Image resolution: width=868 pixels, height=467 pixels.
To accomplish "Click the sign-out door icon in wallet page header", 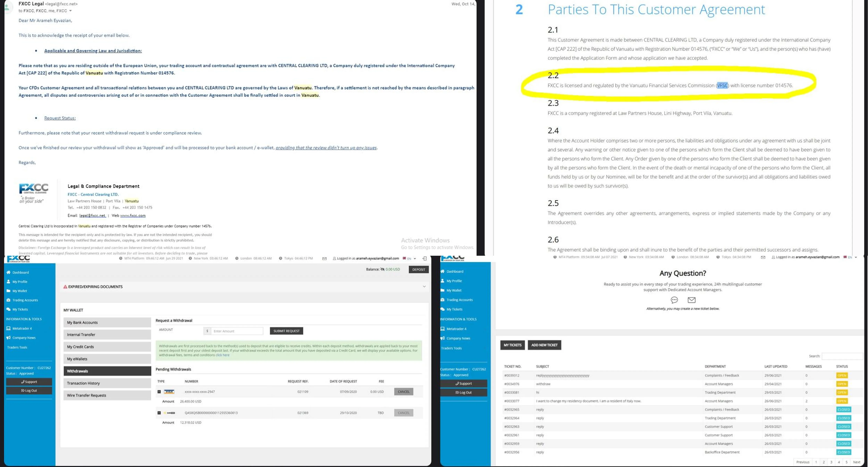I will (x=425, y=258).
